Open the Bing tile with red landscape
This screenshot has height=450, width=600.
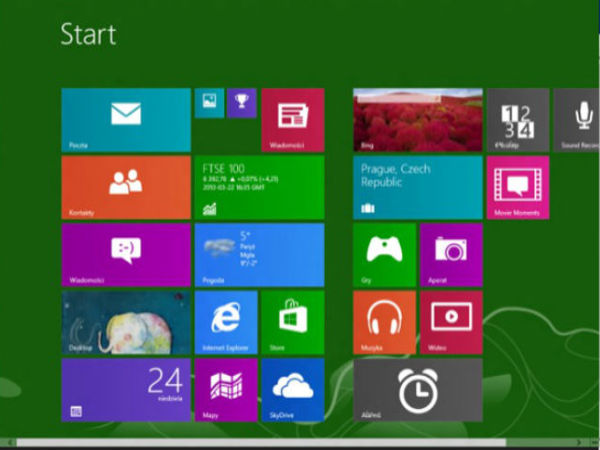[418, 120]
